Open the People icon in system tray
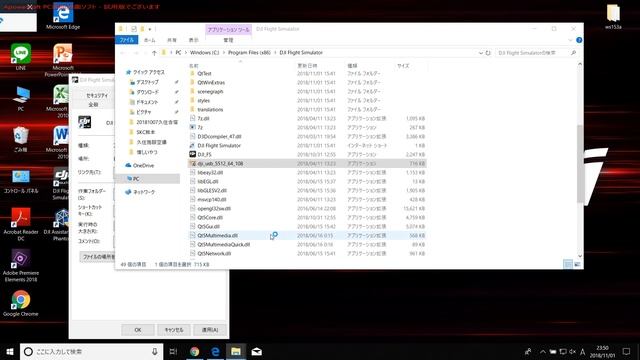Screen dimensions: 640x360 point(528,351)
